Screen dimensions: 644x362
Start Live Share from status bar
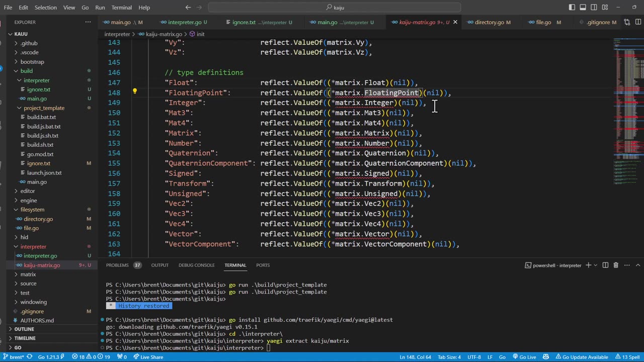(x=148, y=357)
